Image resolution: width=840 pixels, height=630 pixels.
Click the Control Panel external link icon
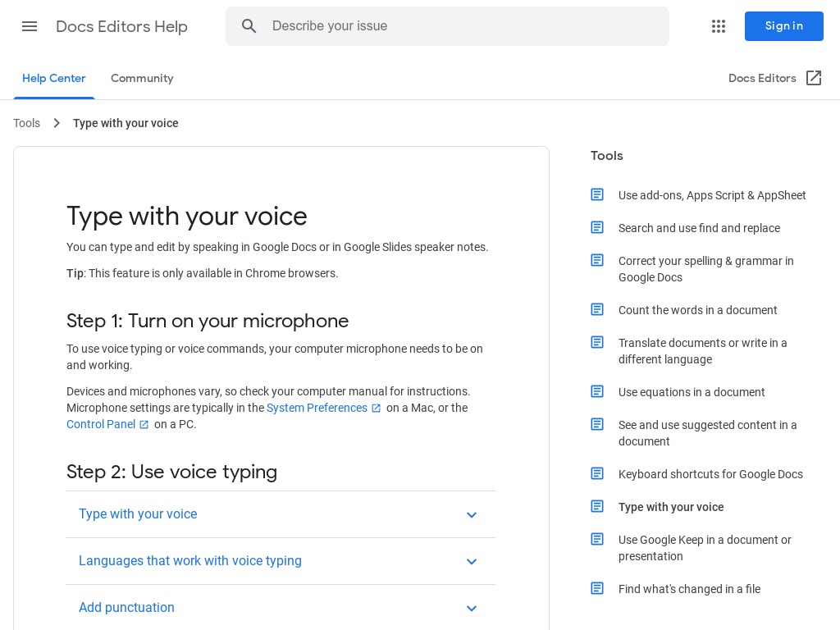144,425
